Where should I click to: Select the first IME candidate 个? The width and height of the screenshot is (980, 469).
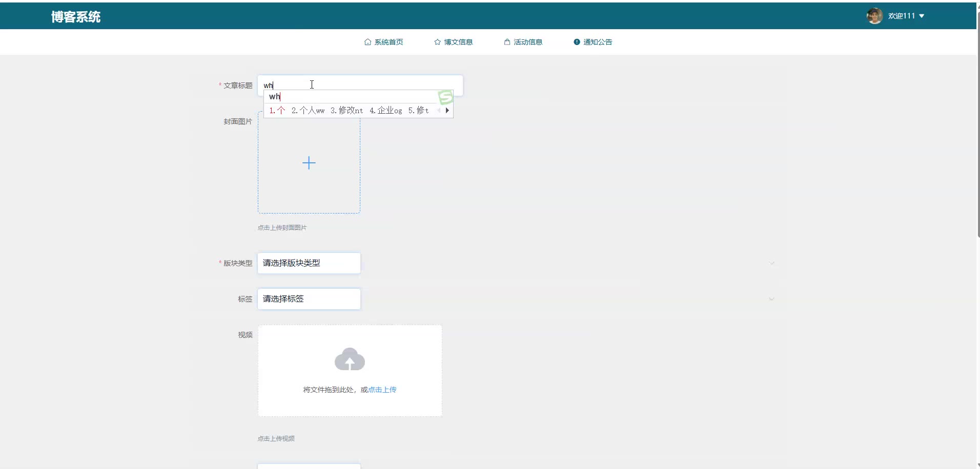[277, 111]
